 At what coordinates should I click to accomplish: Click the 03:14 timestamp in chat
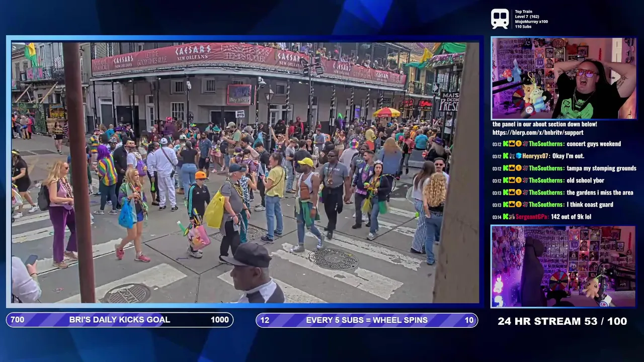coord(497,217)
